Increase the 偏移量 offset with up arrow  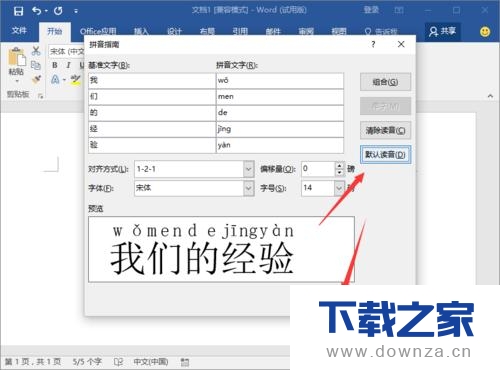tap(339, 165)
